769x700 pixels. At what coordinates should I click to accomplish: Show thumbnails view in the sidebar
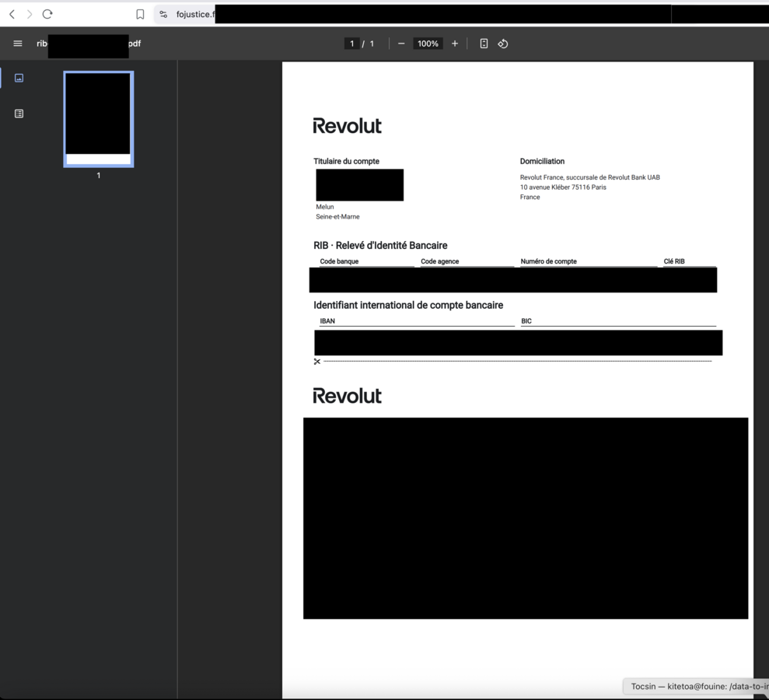pyautogui.click(x=19, y=78)
